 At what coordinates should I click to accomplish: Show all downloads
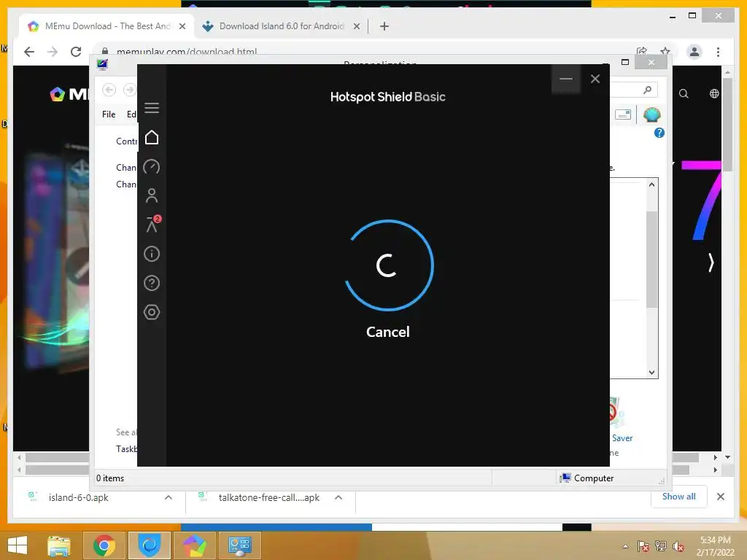678,497
